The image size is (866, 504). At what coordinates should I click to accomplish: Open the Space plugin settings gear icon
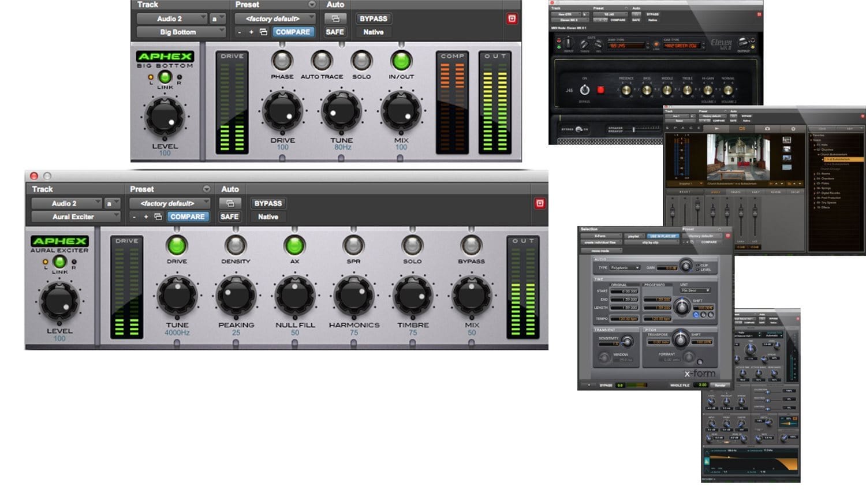tap(793, 128)
